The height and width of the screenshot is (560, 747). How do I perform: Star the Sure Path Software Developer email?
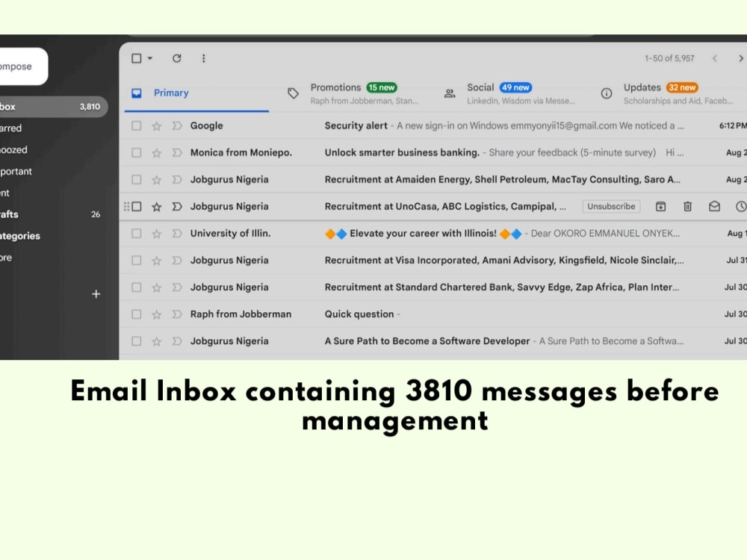(156, 341)
